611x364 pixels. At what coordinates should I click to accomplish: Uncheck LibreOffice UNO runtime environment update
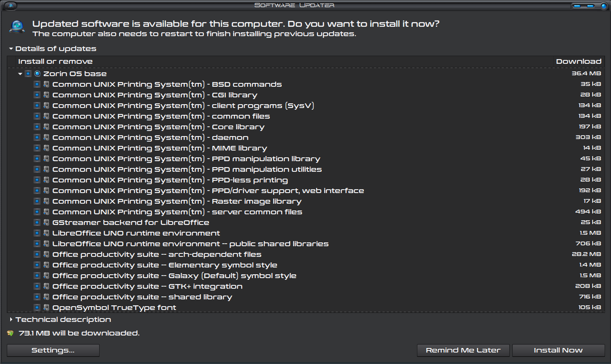(x=37, y=233)
